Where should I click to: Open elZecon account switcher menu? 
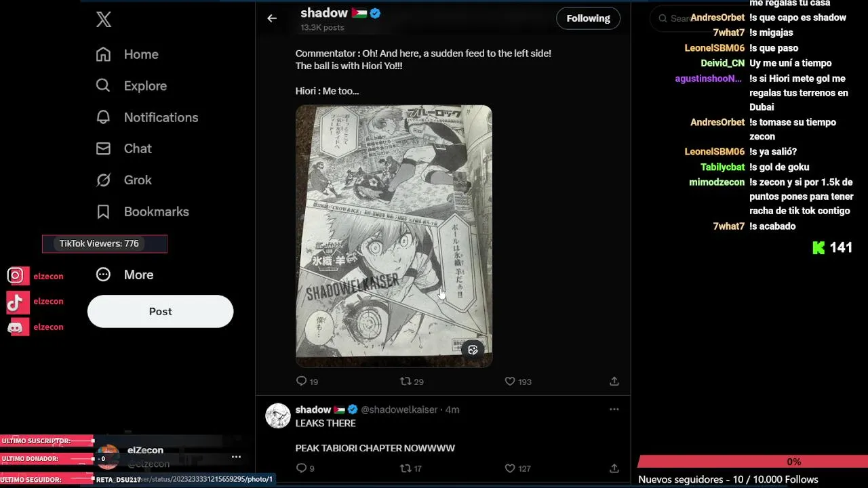236,457
